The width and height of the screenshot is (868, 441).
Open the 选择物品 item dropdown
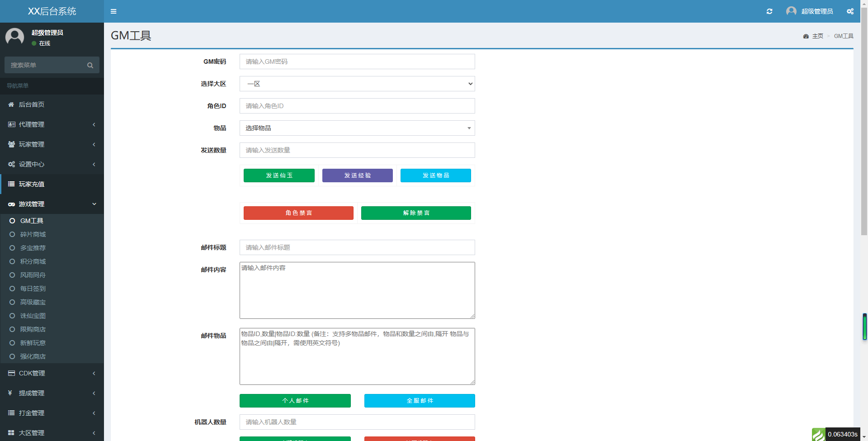(x=357, y=128)
